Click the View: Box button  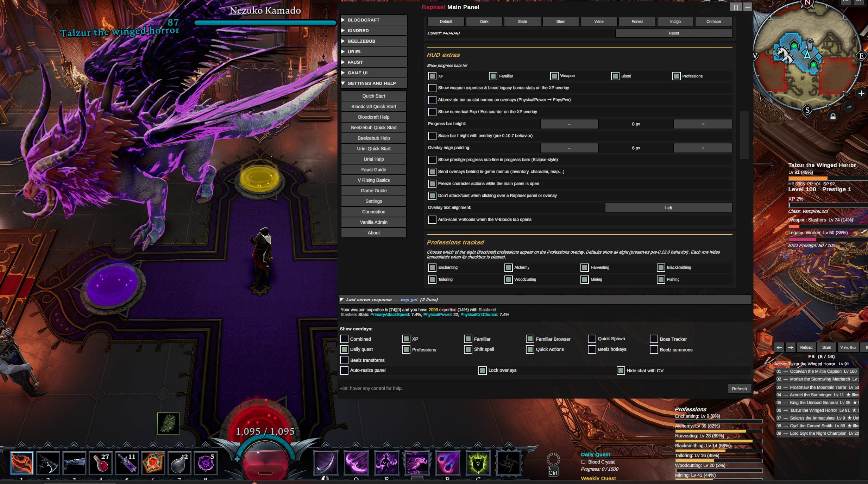(848, 347)
